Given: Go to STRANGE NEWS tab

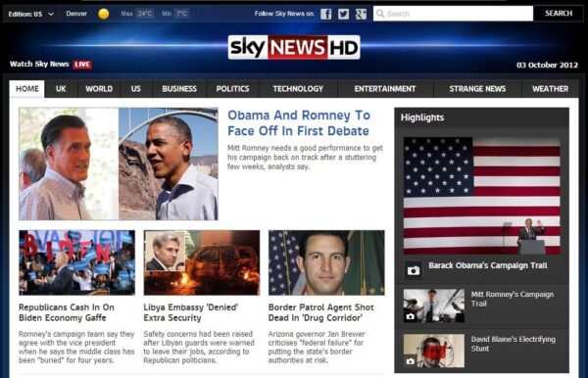Looking at the screenshot, I should pos(477,89).
